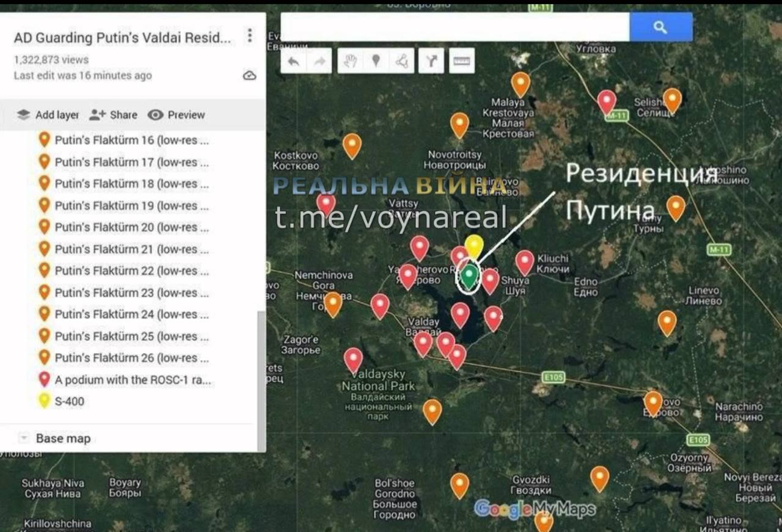Click the undo arrow in the map toolbar
This screenshot has width=782, height=532.
pos(294,61)
